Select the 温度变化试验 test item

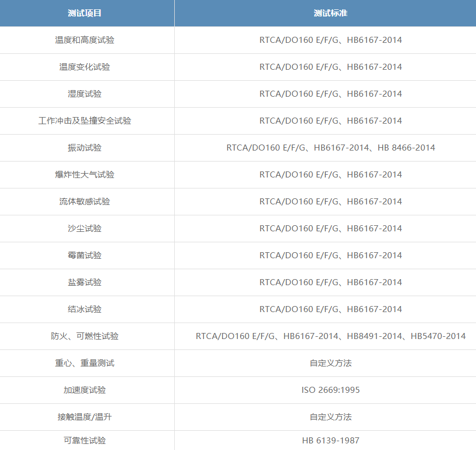[x=85, y=67]
